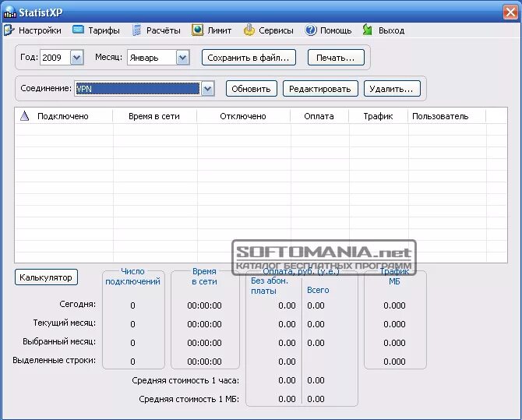This screenshot has width=522, height=420.
Task: Sort by the Отключено column header
Action: pyautogui.click(x=243, y=116)
